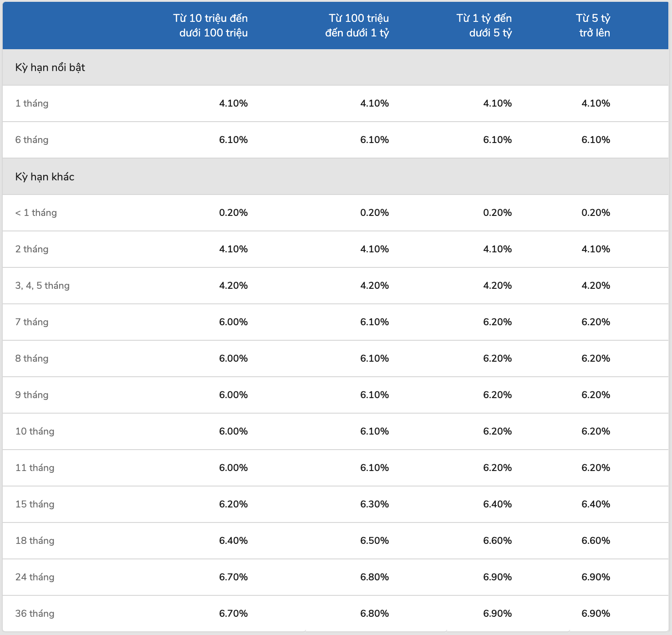Select the 6.80% rate in 36 tháng row
672x635 pixels.
click(375, 614)
